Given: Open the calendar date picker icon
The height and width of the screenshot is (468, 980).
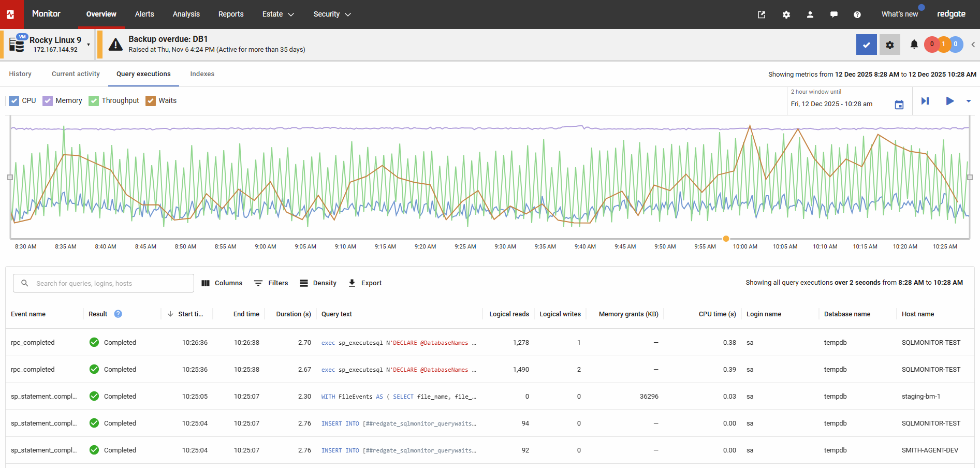Looking at the screenshot, I should click(899, 105).
